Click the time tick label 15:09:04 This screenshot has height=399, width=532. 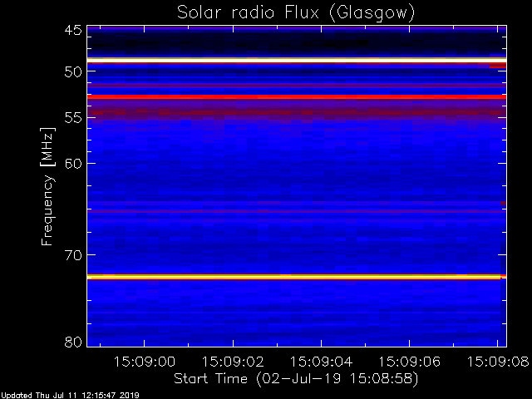[x=321, y=362]
